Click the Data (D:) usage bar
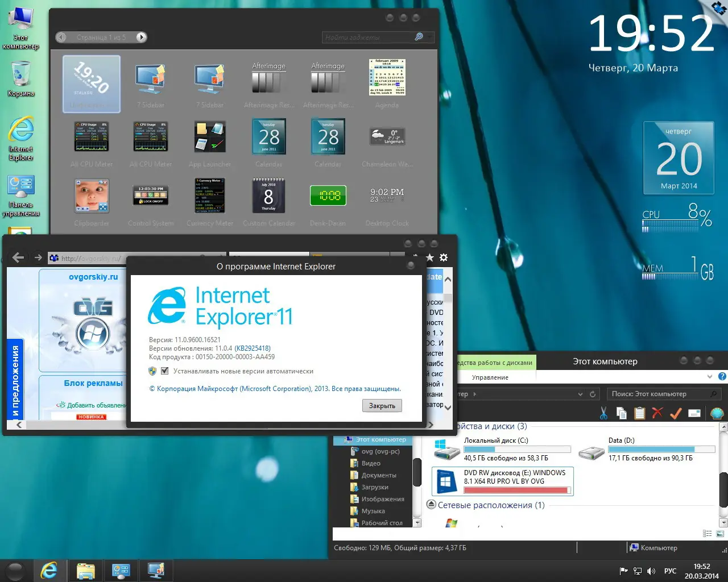 pyautogui.click(x=662, y=449)
